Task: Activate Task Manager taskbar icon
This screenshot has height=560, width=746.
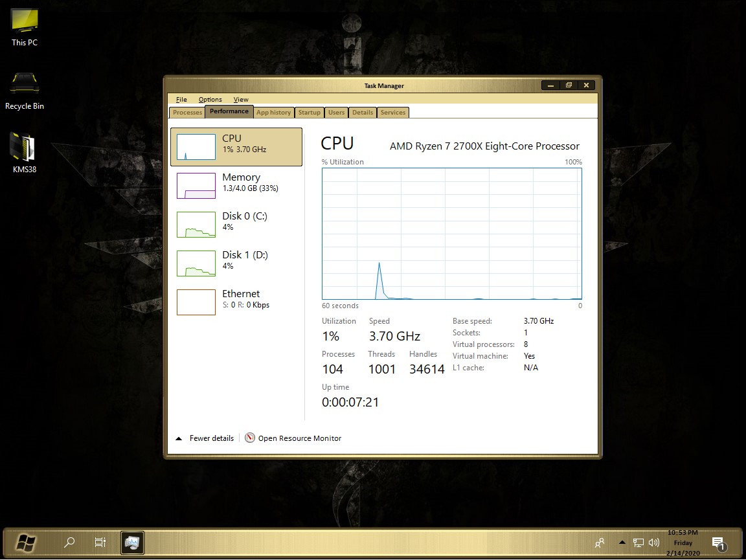Action: (132, 543)
